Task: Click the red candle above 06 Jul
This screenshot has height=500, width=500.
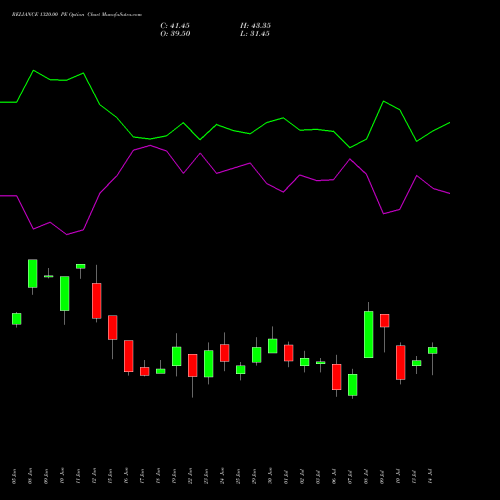Action: pos(336,377)
